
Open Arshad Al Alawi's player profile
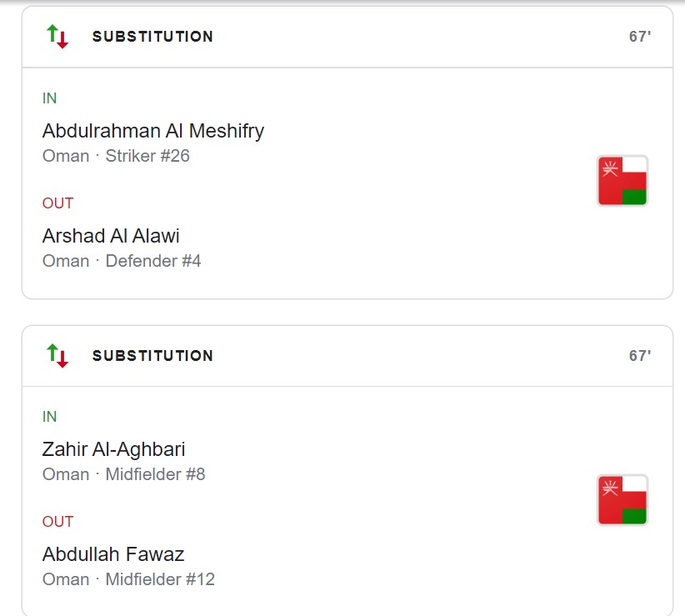pyautogui.click(x=111, y=236)
